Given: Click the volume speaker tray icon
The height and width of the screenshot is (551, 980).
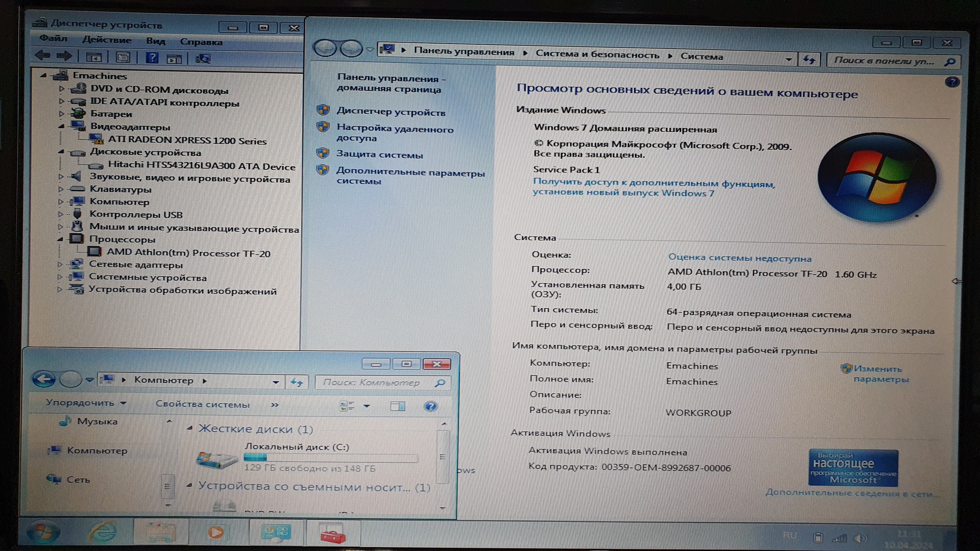Looking at the screenshot, I should tap(859, 539).
